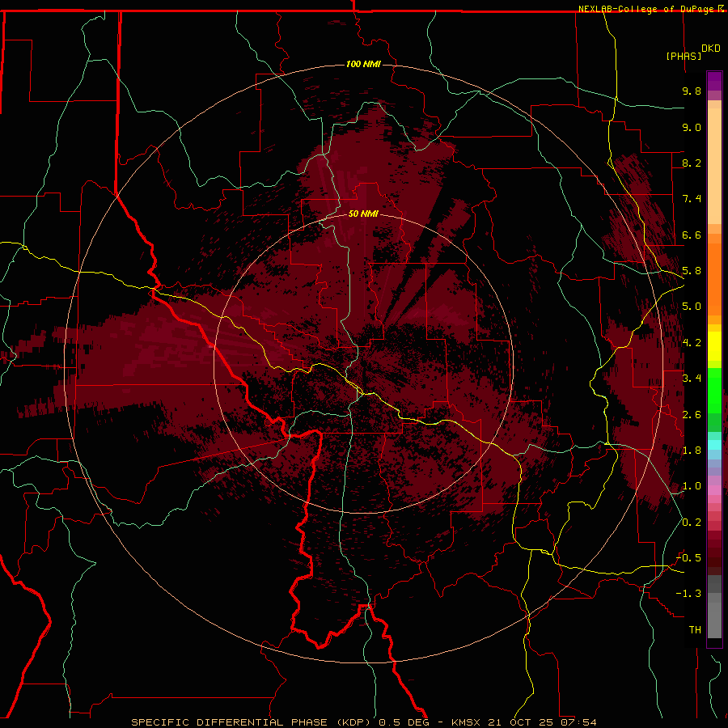728x728 pixels.
Task: Click the cyan segment of the color bar
Action: click(x=714, y=445)
